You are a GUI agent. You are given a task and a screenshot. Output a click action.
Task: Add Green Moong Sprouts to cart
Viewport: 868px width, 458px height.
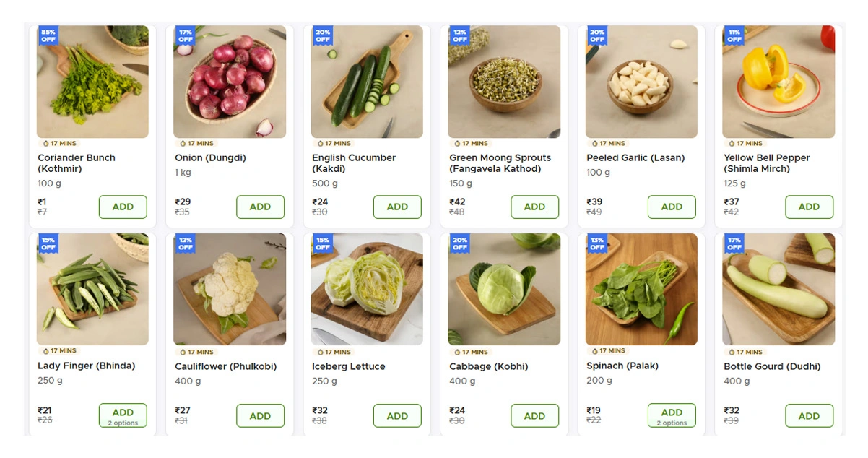pos(534,207)
